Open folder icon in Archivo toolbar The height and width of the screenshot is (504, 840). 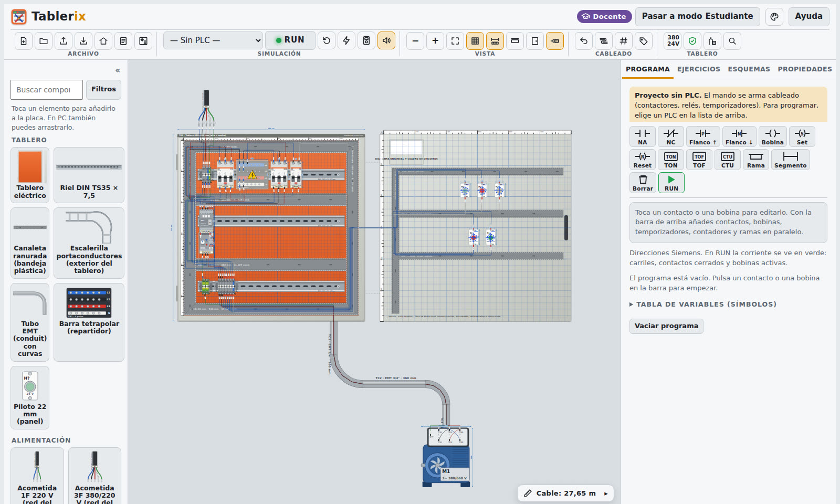tap(44, 41)
